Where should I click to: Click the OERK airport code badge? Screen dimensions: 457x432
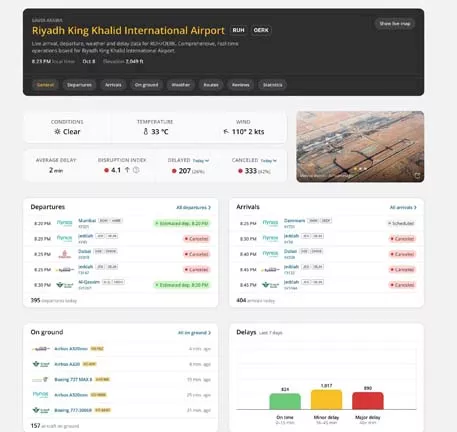point(261,30)
